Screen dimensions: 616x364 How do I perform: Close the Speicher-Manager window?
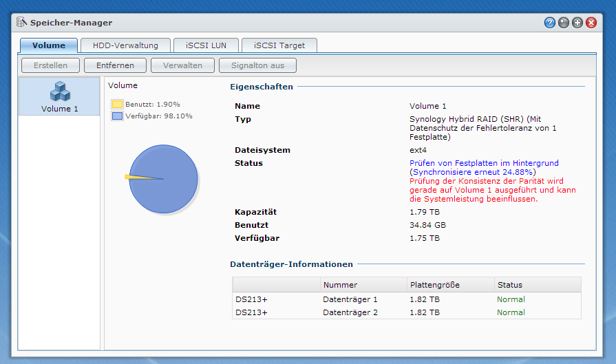(591, 23)
